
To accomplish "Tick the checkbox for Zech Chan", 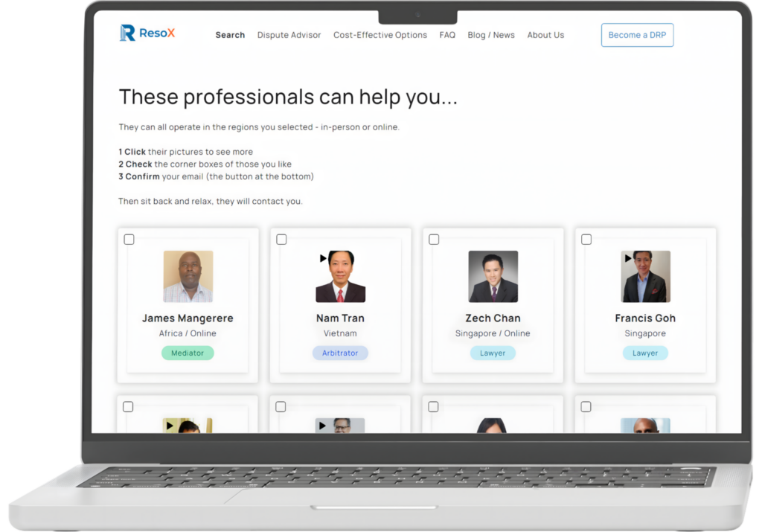I will coord(434,240).
